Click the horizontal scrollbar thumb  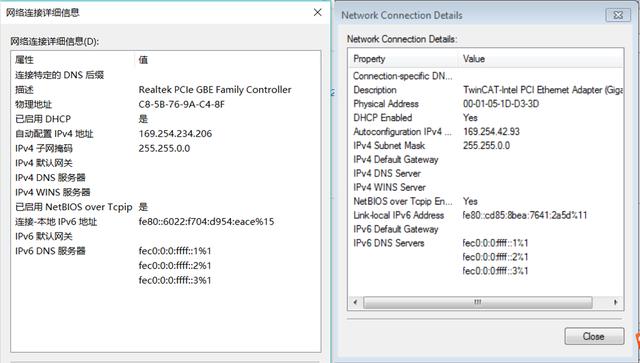[x=478, y=303]
